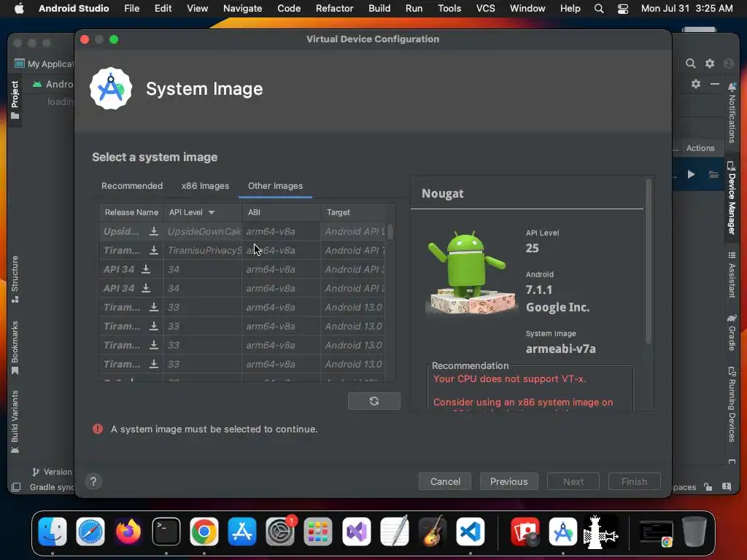Open the Build Variants tool window

pos(15,422)
